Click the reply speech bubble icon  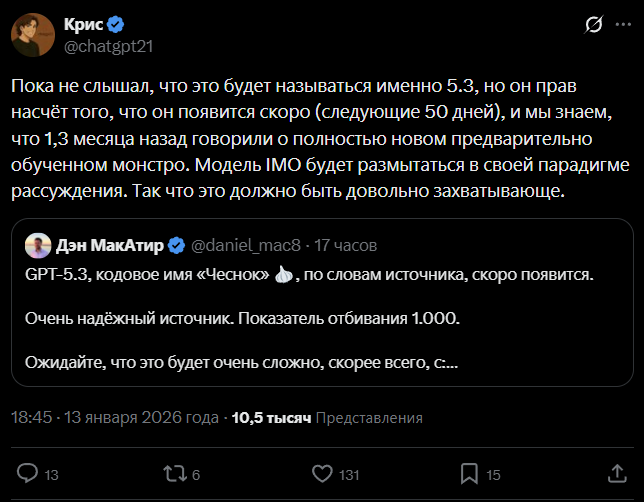coord(29,473)
